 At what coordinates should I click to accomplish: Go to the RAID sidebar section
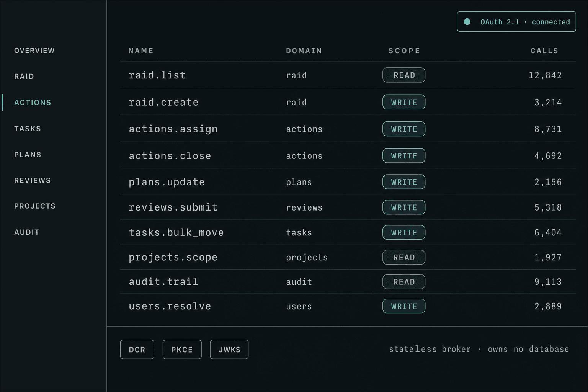click(24, 77)
